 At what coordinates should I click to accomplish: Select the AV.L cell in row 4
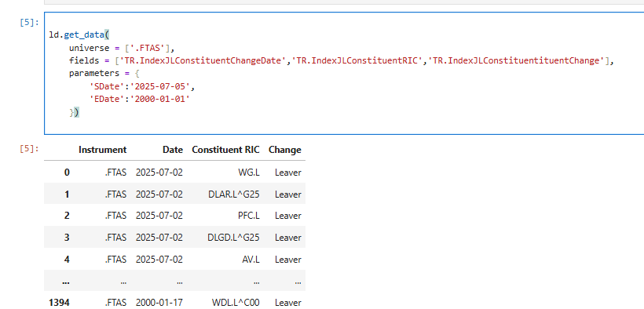tap(251, 260)
